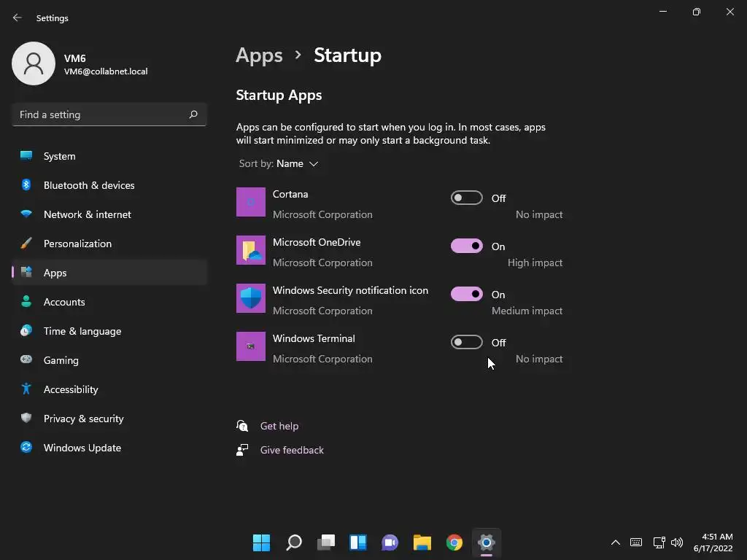Click the Cortana app name

click(290, 194)
